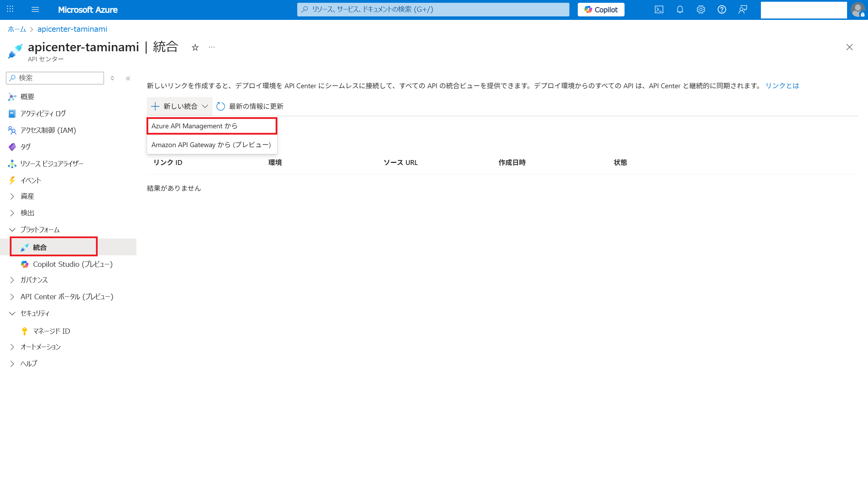Image resolution: width=868 pixels, height=483 pixels.
Task: Click the API Center icon beside the title
Action: (15, 51)
